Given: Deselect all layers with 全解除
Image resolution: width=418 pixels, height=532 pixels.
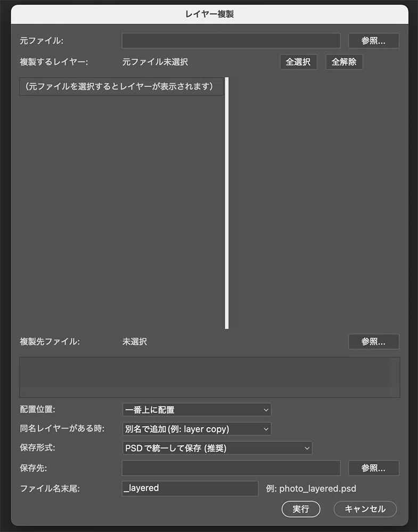Looking at the screenshot, I should 344,62.
